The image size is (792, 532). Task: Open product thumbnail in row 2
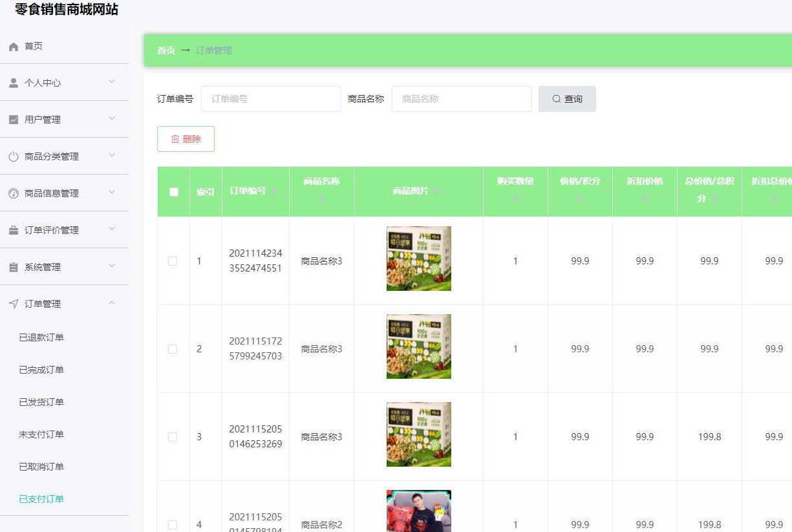tap(419, 346)
